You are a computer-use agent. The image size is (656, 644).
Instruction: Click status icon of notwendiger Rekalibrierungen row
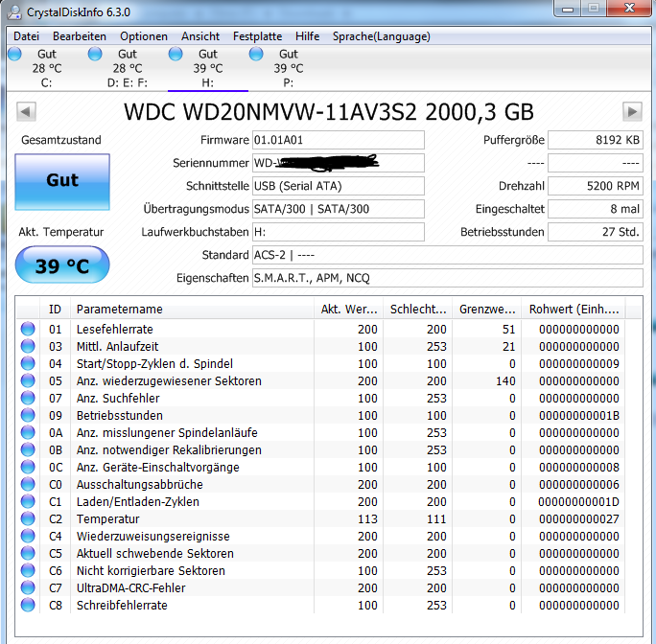tap(28, 450)
